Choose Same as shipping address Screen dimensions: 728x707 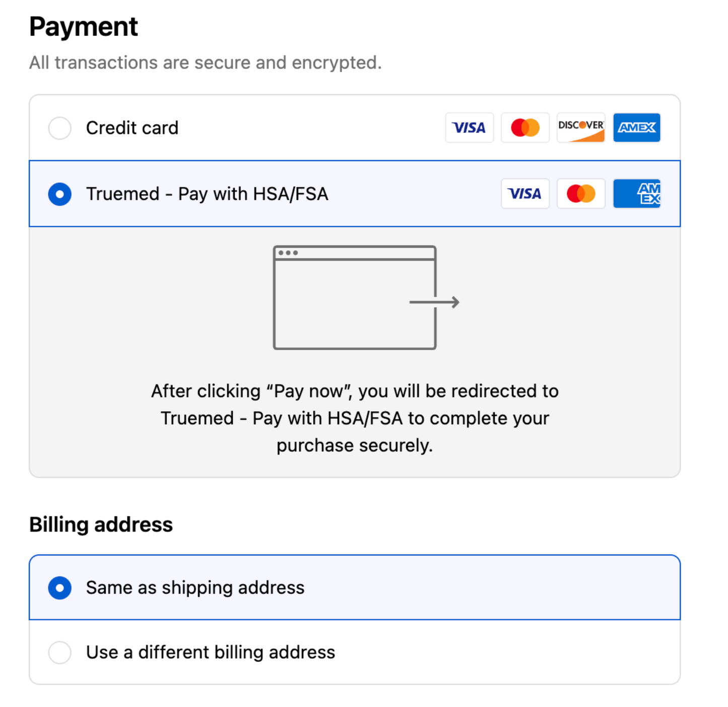tap(59, 588)
